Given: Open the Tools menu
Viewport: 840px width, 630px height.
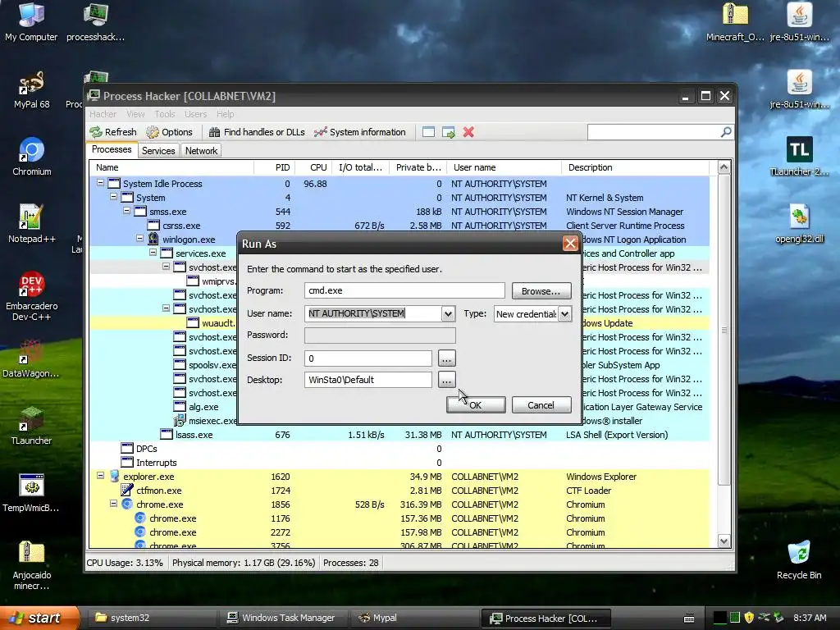Looking at the screenshot, I should pos(165,114).
